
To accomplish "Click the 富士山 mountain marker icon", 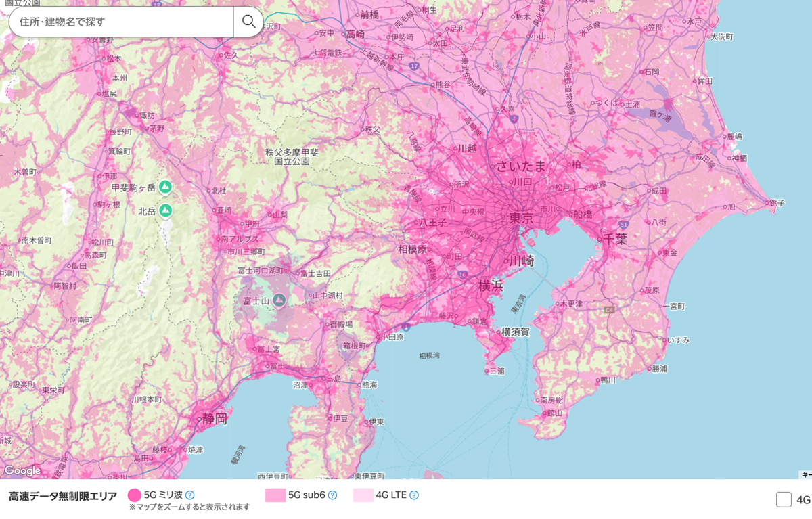I will click(279, 300).
